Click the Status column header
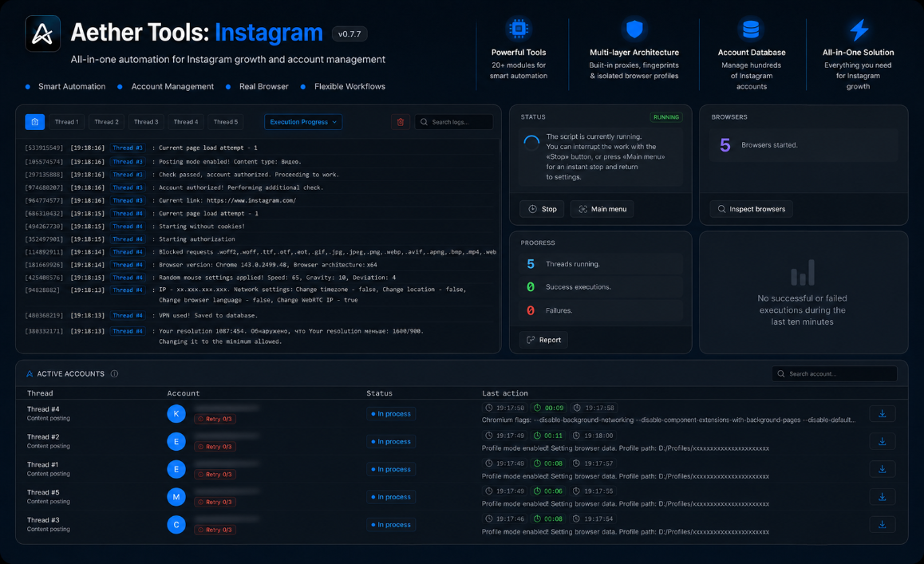This screenshot has width=924, height=564. coord(379,393)
